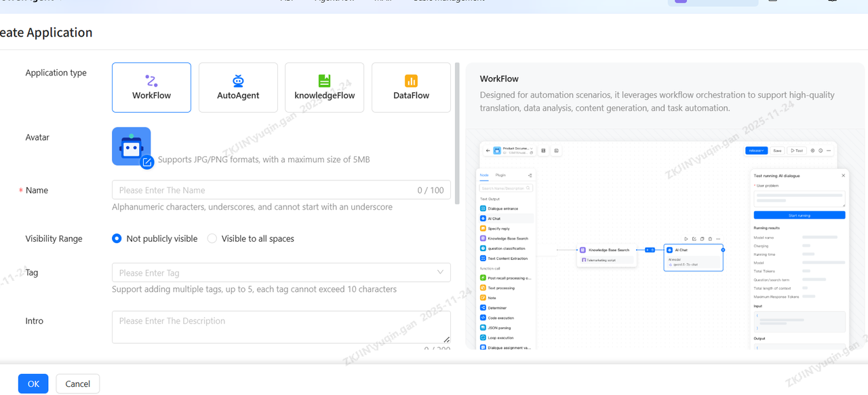
Task: Switch to the Plugin tab in preview
Action: click(x=500, y=175)
